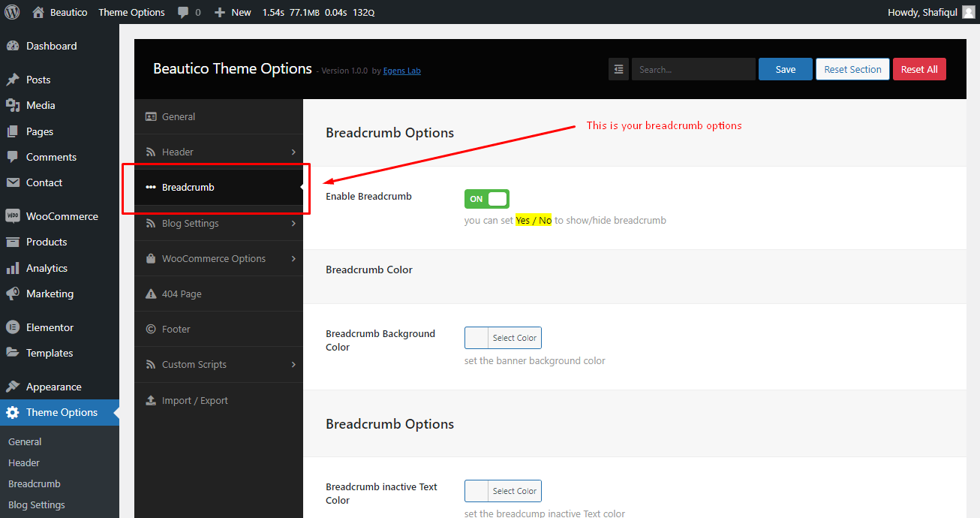Image resolution: width=980 pixels, height=518 pixels.
Task: Open the 404 Page options tab
Action: 218,294
